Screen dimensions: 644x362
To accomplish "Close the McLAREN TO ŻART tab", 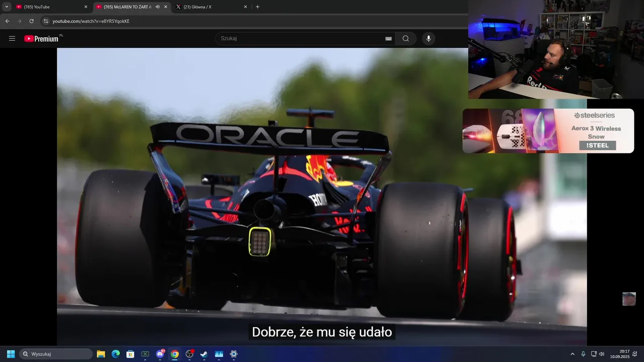I will coord(166,7).
